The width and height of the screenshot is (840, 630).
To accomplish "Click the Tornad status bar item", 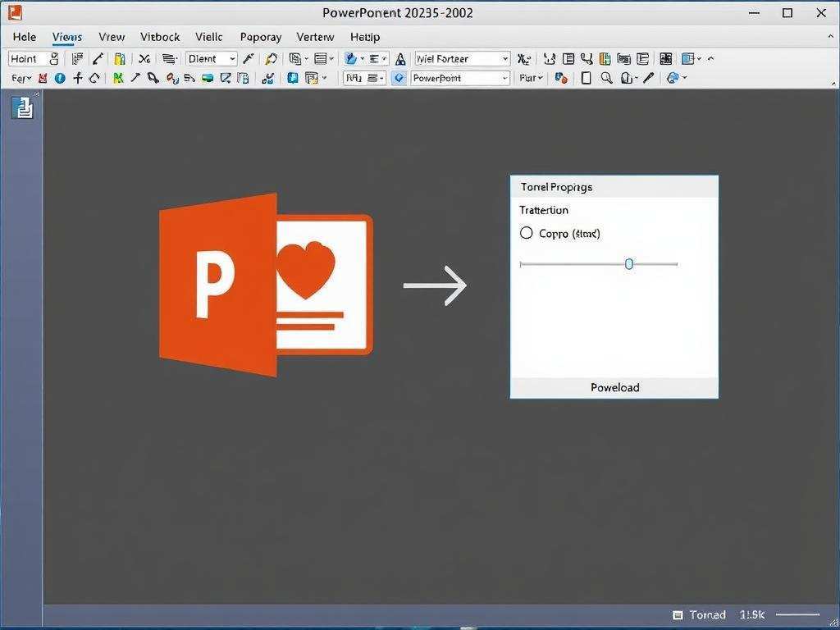I will [707, 614].
